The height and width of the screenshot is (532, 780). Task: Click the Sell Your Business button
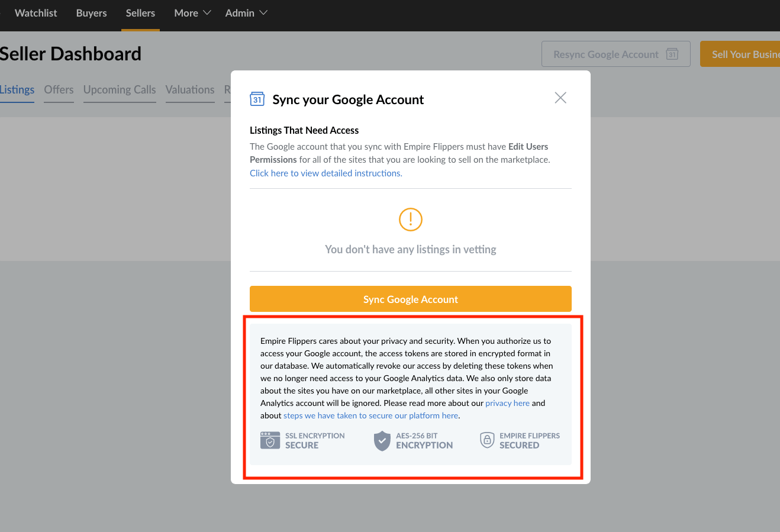click(740, 54)
